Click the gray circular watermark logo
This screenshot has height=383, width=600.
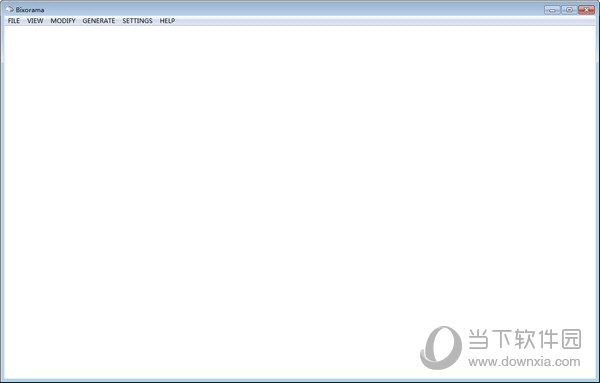point(441,347)
